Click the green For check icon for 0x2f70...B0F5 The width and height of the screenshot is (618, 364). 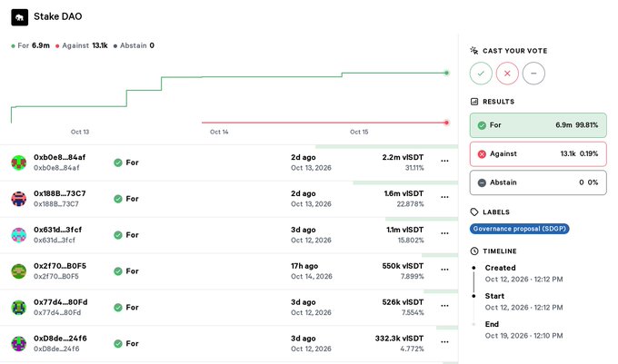click(118, 271)
